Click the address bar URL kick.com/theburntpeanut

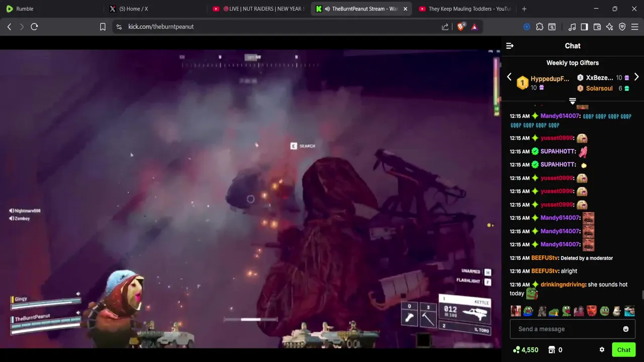click(161, 27)
